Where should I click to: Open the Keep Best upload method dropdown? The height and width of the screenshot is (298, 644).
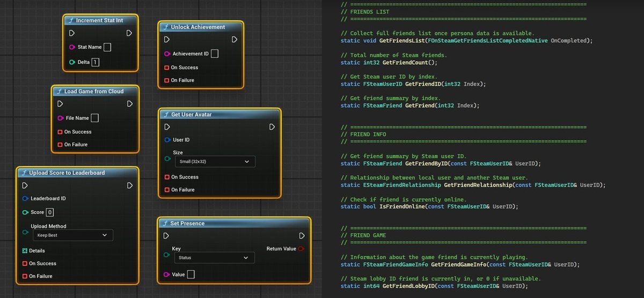72,235
